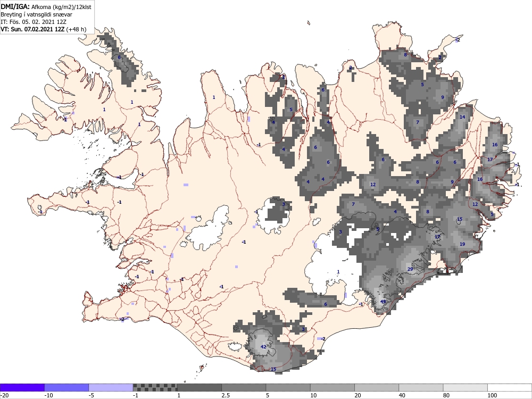Click the '2.5' legend tick label
The width and height of the screenshot is (532, 399).
click(226, 395)
